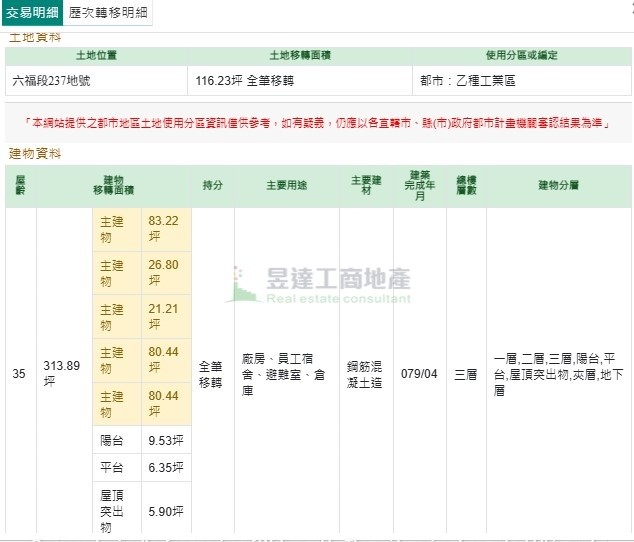Click the 土地移轉面積 column header
This screenshot has width=634, height=542.
300,55
